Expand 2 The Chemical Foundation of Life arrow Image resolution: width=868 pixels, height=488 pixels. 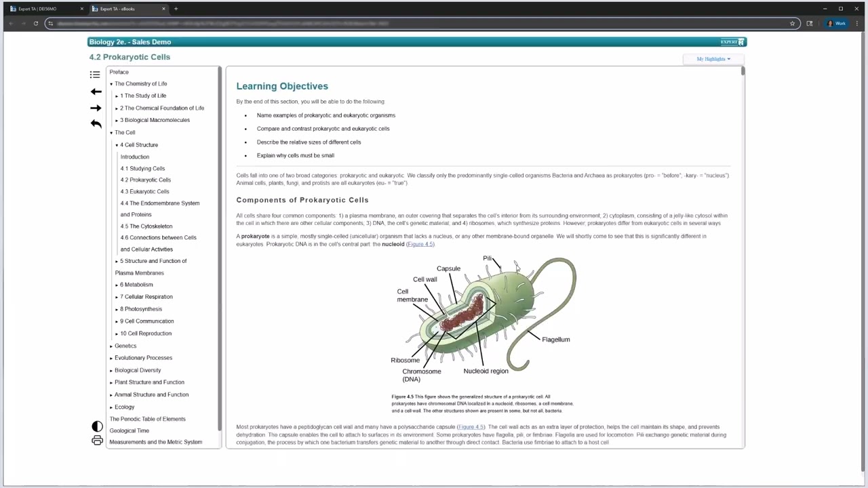[117, 108]
